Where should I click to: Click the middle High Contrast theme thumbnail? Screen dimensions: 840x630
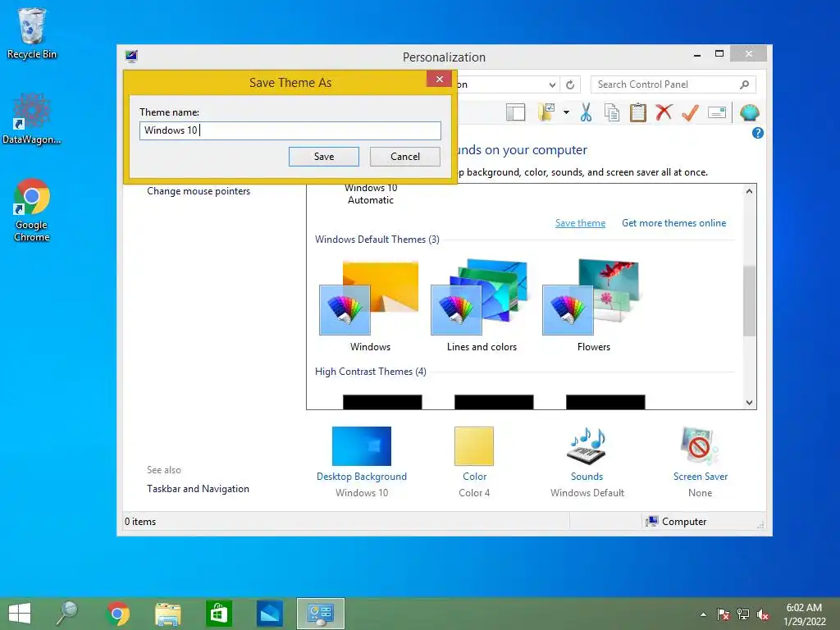point(493,402)
